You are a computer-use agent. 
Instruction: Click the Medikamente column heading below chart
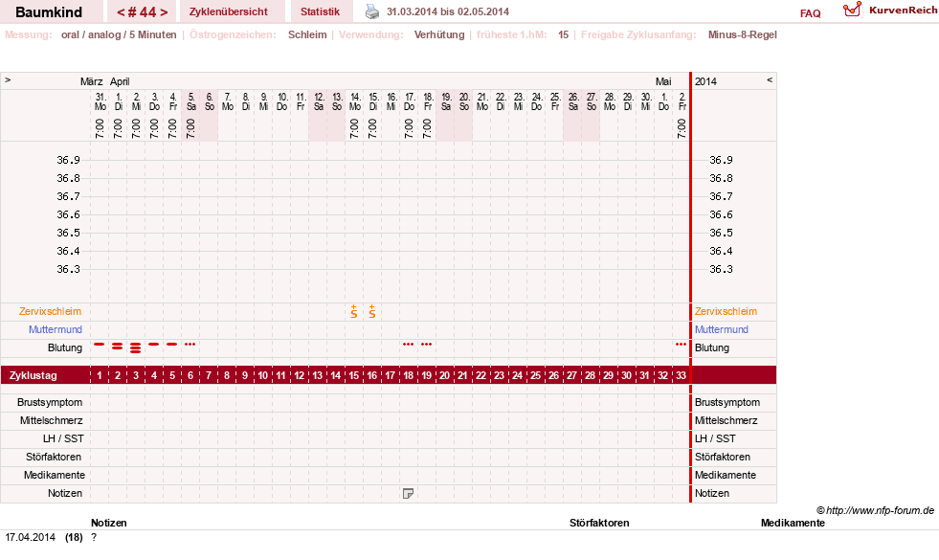(793, 523)
